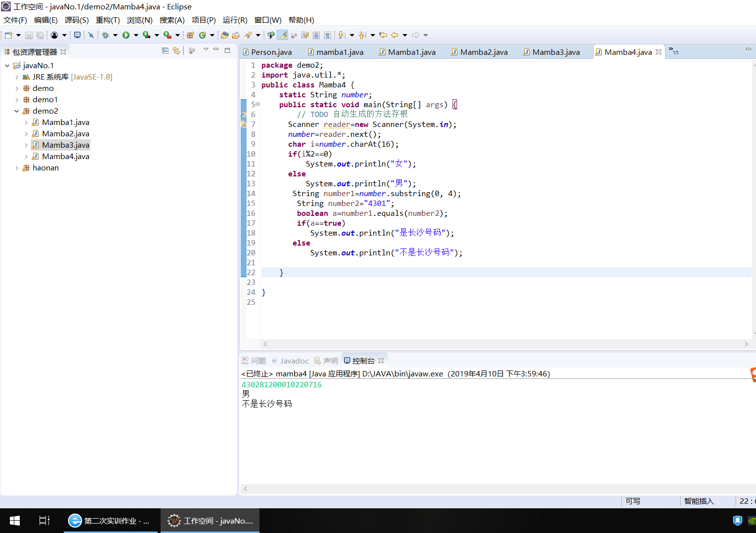Viewport: 756px width, 533px height.
Task: Switch to the Mamba3.java editor tab
Action: point(551,52)
